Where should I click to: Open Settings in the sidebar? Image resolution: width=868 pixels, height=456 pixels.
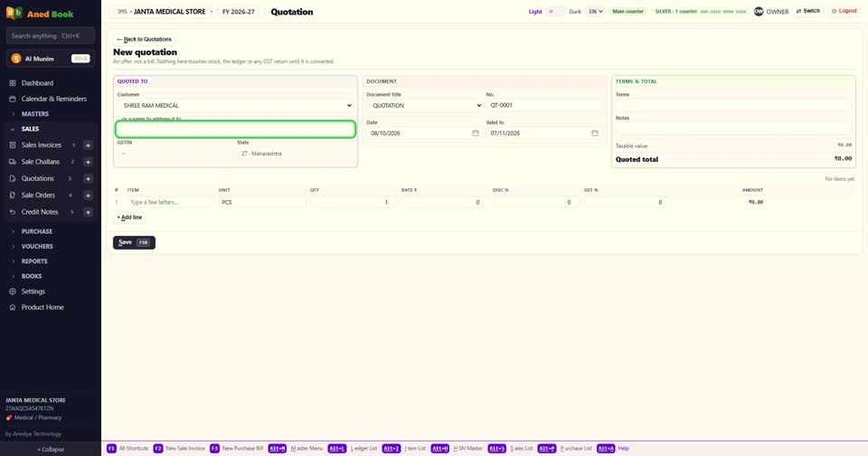pyautogui.click(x=33, y=291)
